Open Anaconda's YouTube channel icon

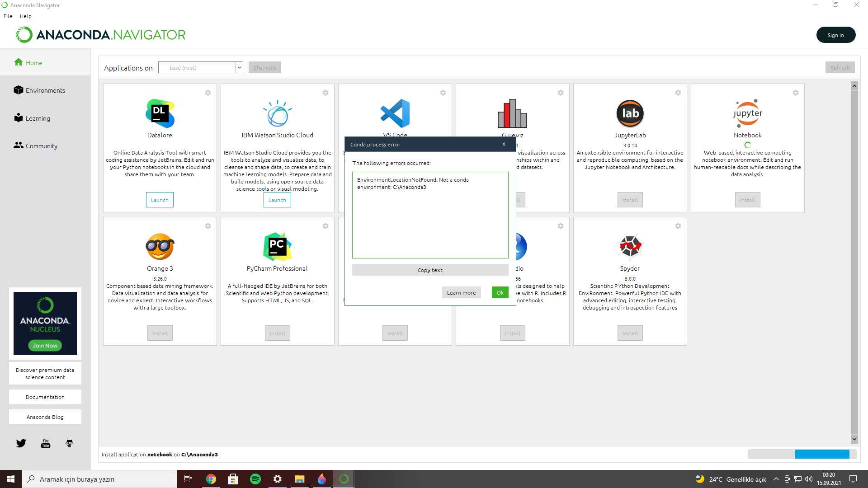point(46,443)
